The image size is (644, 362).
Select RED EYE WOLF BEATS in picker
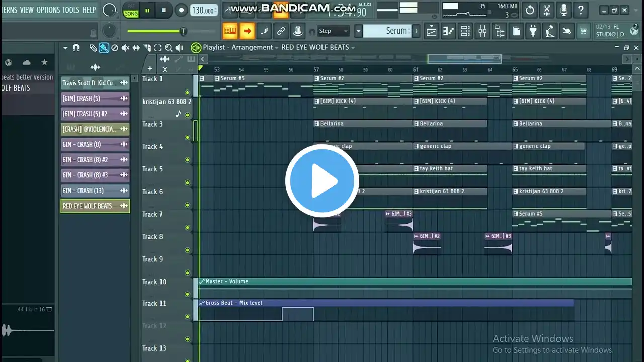[x=95, y=206]
